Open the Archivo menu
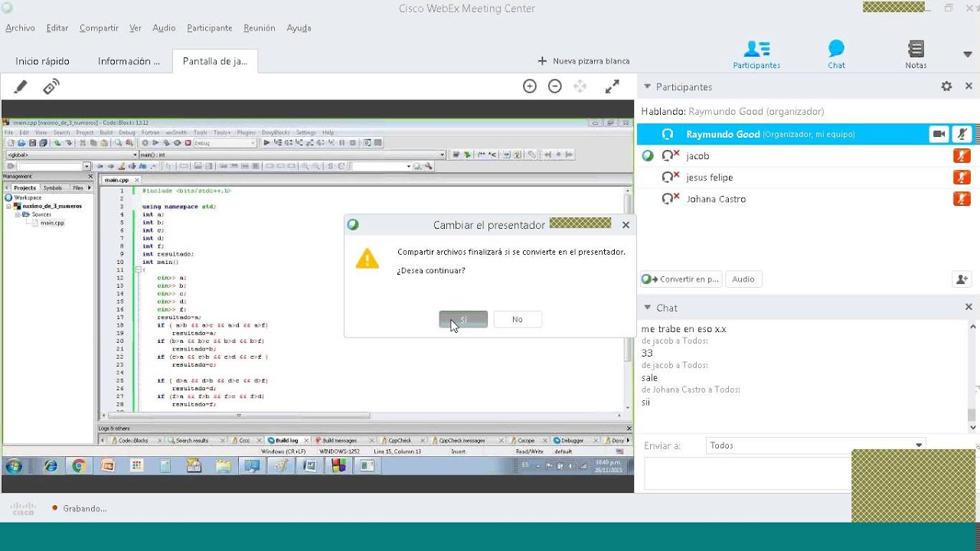The image size is (980, 551). 20,28
